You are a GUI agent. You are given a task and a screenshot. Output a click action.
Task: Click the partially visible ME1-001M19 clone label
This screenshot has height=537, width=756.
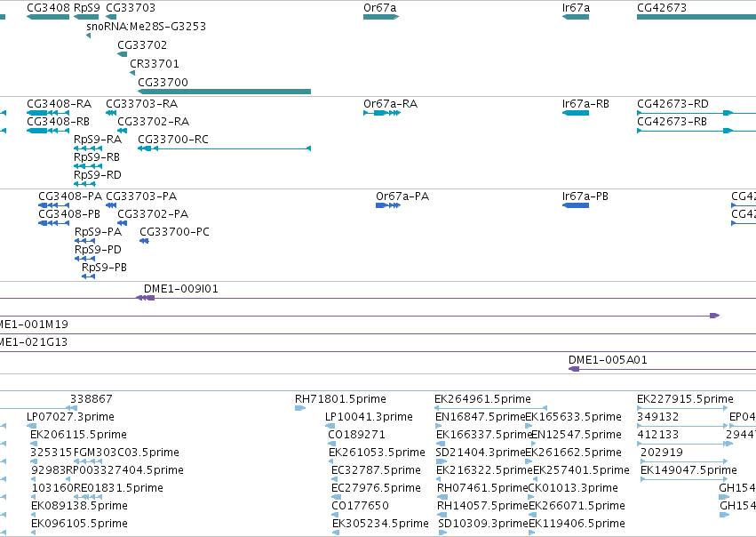(x=34, y=325)
